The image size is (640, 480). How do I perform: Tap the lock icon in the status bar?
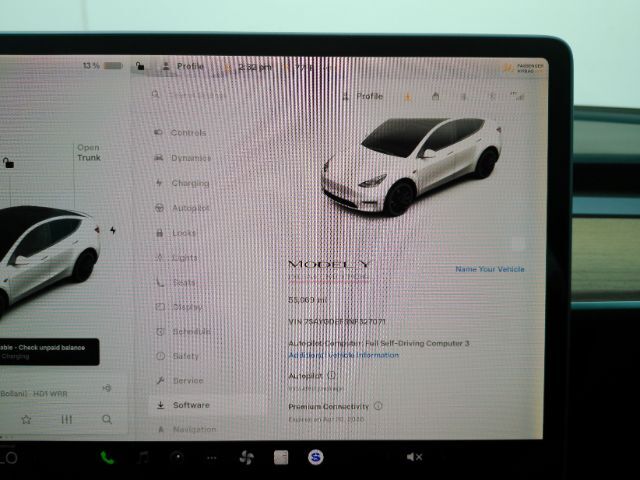tap(140, 66)
